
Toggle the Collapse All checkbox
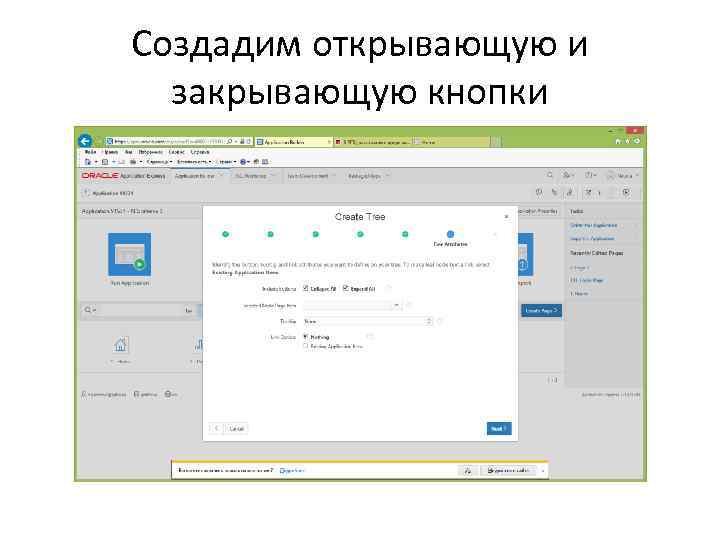click(x=306, y=288)
